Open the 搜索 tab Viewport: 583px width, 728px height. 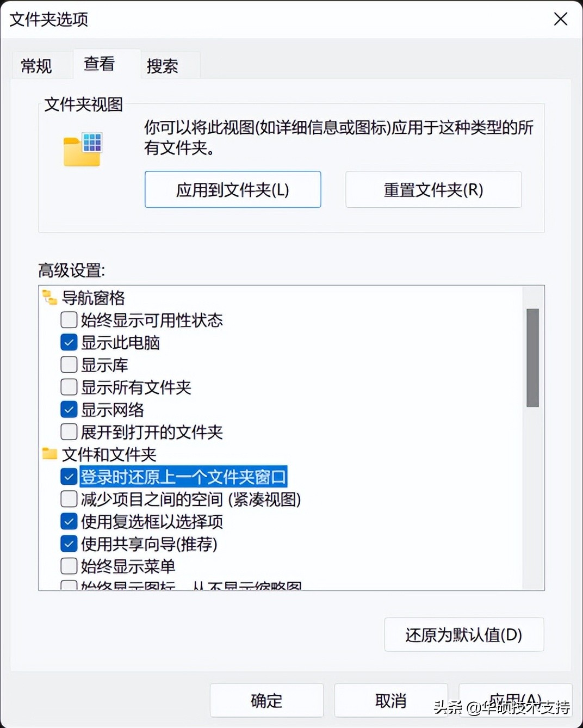[162, 65]
